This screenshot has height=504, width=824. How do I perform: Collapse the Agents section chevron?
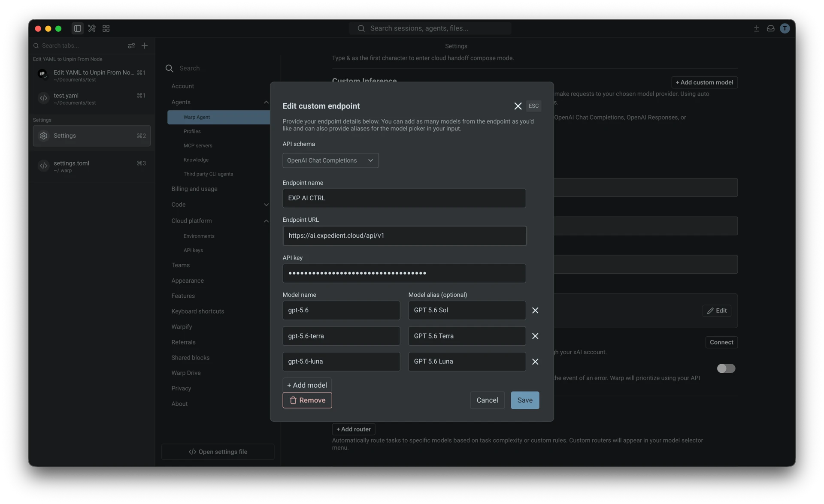click(266, 102)
